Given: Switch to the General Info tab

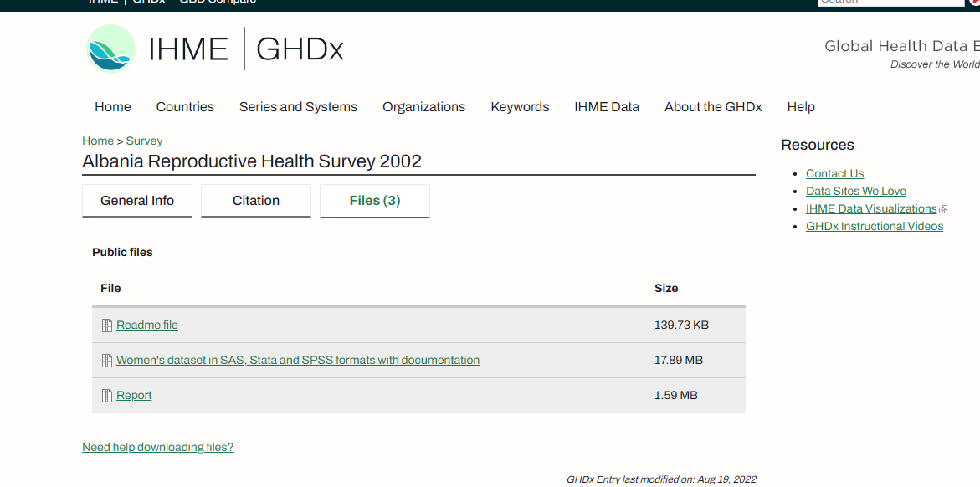Looking at the screenshot, I should pos(137,201).
